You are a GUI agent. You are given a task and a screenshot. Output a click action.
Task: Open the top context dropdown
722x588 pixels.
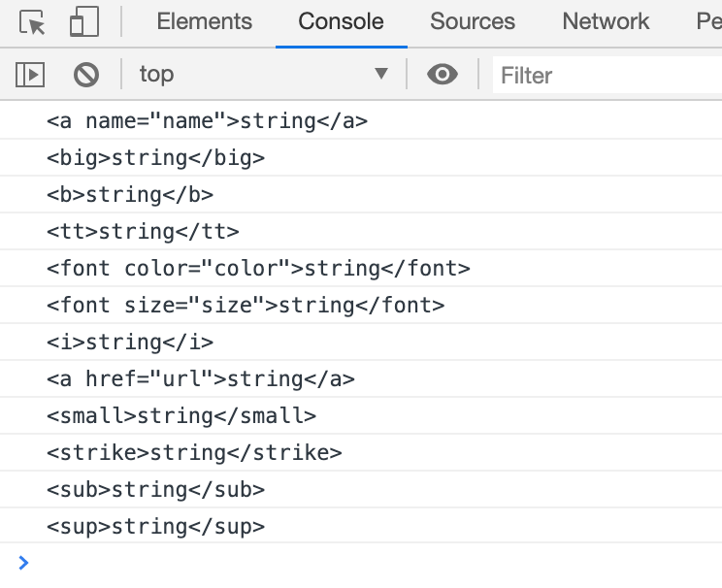(x=264, y=74)
